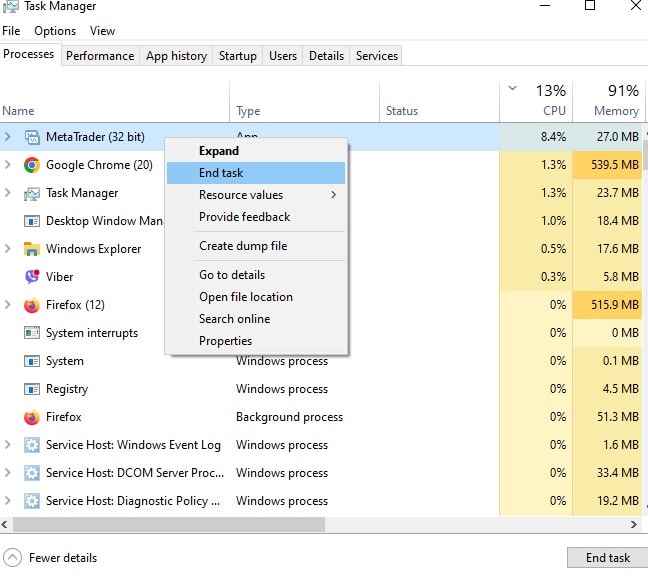Click the Fewer details link
648x579 pixels.
tap(63, 558)
